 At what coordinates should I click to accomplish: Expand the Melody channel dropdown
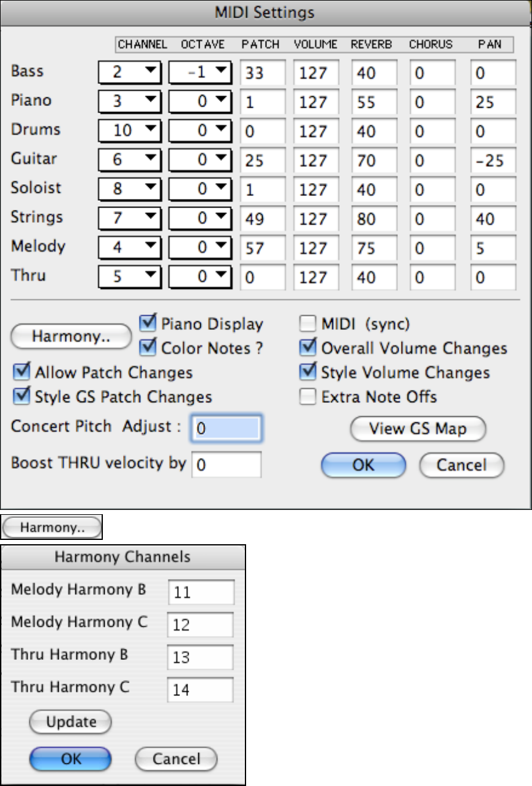pos(129,247)
